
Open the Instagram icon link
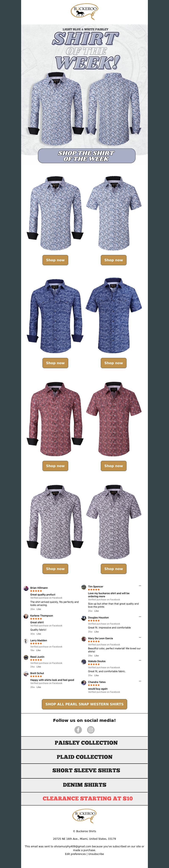point(91,729)
